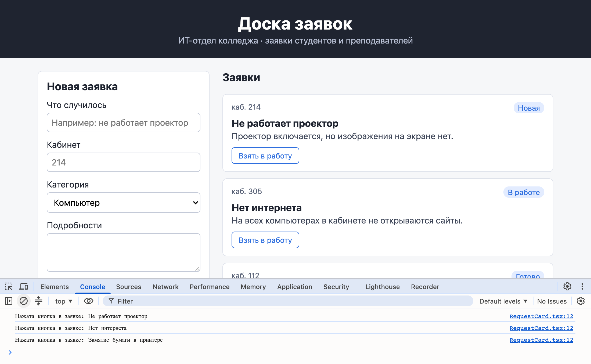The width and height of the screenshot is (591, 364).
Task: Click Взять в работу on projector request
Action: [x=265, y=156]
